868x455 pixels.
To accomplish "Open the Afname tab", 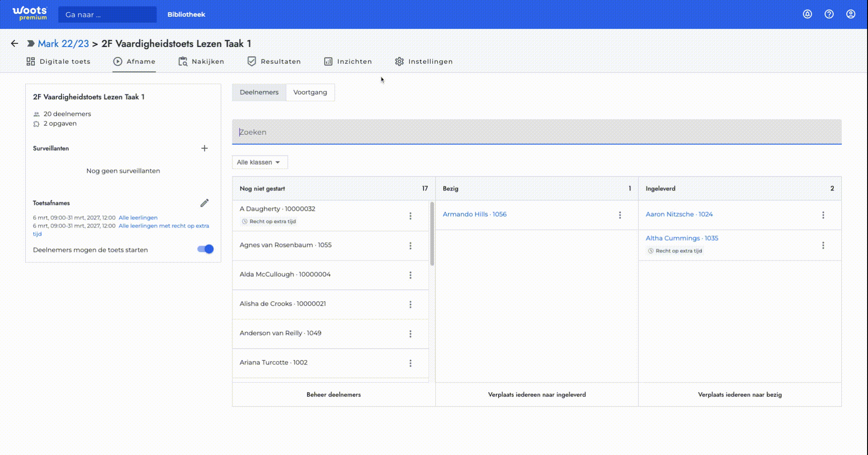I will [x=134, y=62].
